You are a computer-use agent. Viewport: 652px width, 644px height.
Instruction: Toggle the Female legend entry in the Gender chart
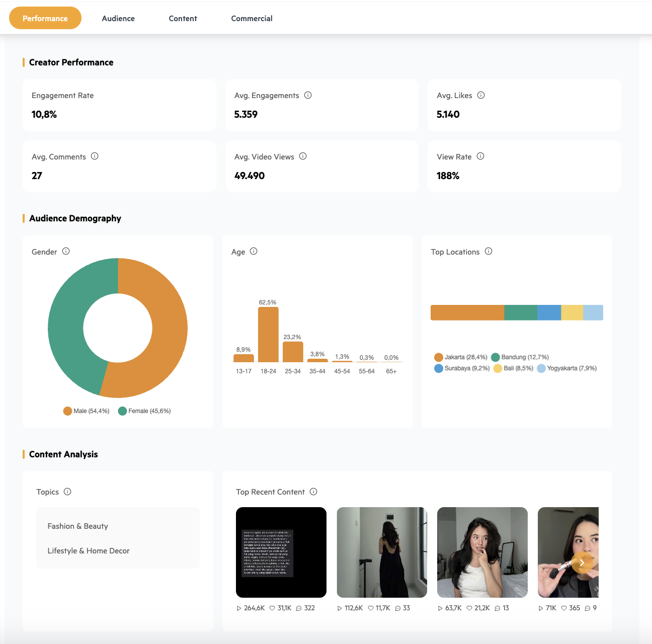point(144,411)
